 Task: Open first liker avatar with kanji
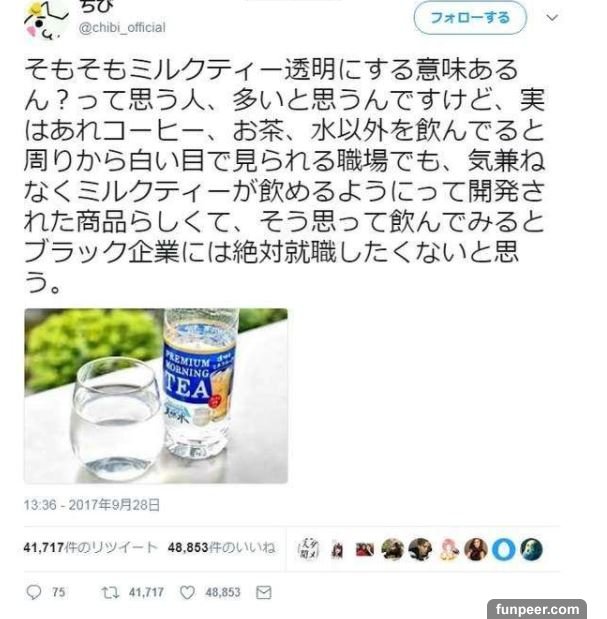[309, 550]
